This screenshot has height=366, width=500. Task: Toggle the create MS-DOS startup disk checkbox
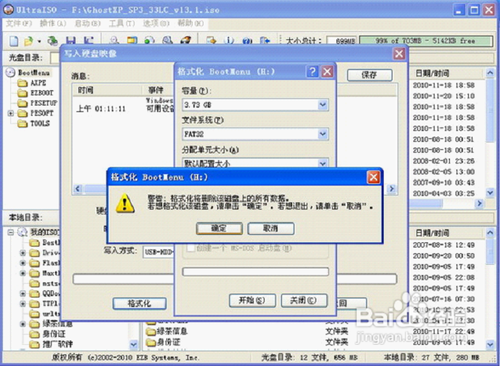(191, 248)
